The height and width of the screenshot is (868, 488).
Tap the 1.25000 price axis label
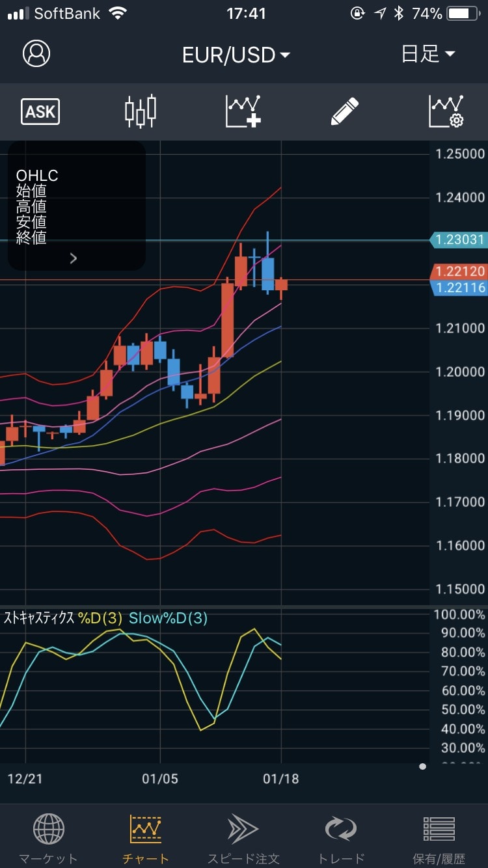click(x=460, y=154)
